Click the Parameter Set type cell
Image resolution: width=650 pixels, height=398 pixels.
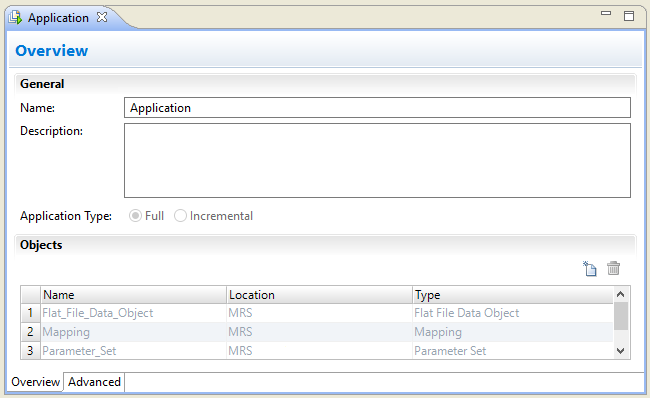coord(513,351)
